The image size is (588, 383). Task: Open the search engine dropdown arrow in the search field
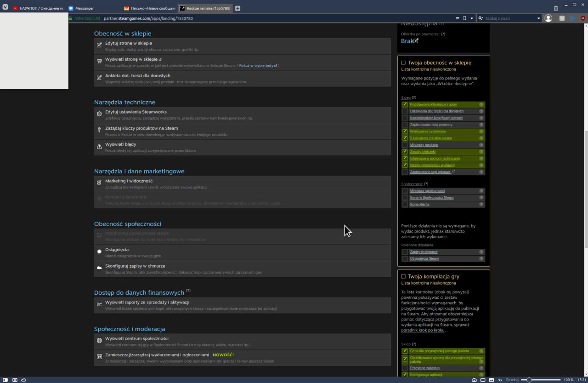pyautogui.click(x=539, y=18)
